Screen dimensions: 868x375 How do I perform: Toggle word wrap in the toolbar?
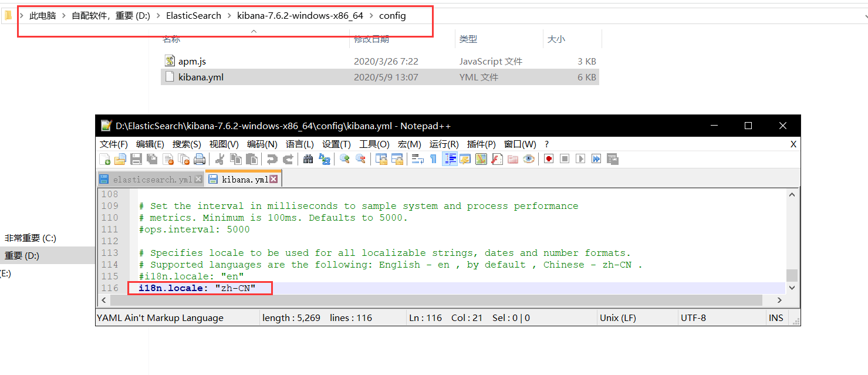[418, 159]
